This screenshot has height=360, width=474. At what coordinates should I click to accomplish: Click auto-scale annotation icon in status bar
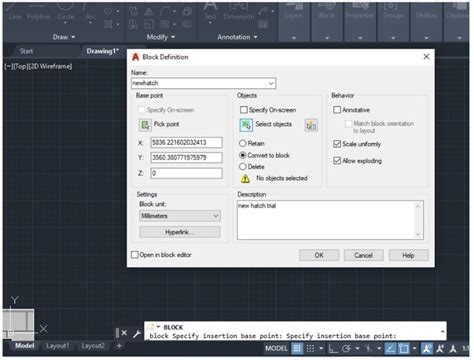click(440, 348)
